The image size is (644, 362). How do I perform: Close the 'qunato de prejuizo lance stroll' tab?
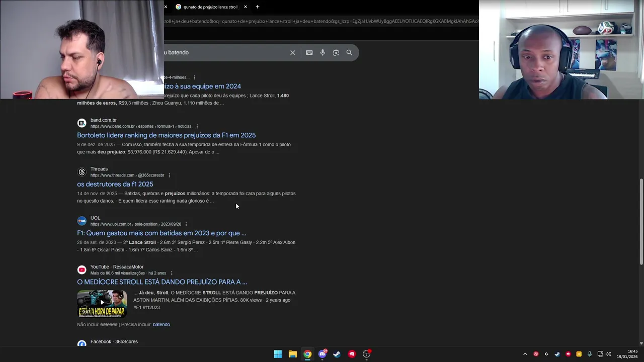pyautogui.click(x=246, y=7)
